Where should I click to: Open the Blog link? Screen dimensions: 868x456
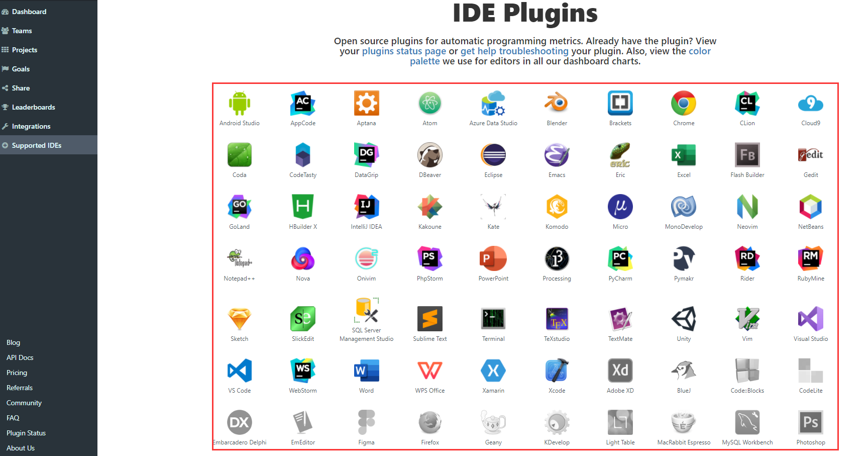[14, 342]
